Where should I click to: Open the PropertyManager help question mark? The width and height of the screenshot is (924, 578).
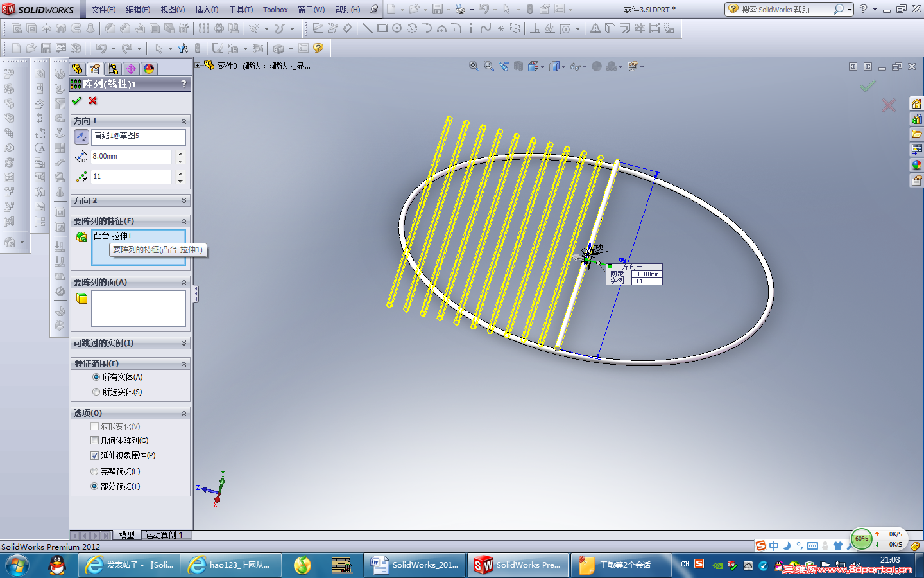point(184,83)
